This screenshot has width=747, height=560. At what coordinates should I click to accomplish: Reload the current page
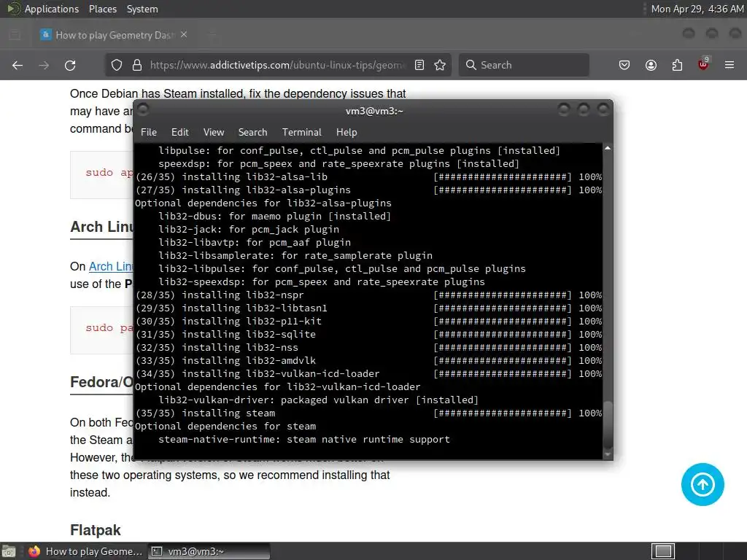pyautogui.click(x=70, y=65)
